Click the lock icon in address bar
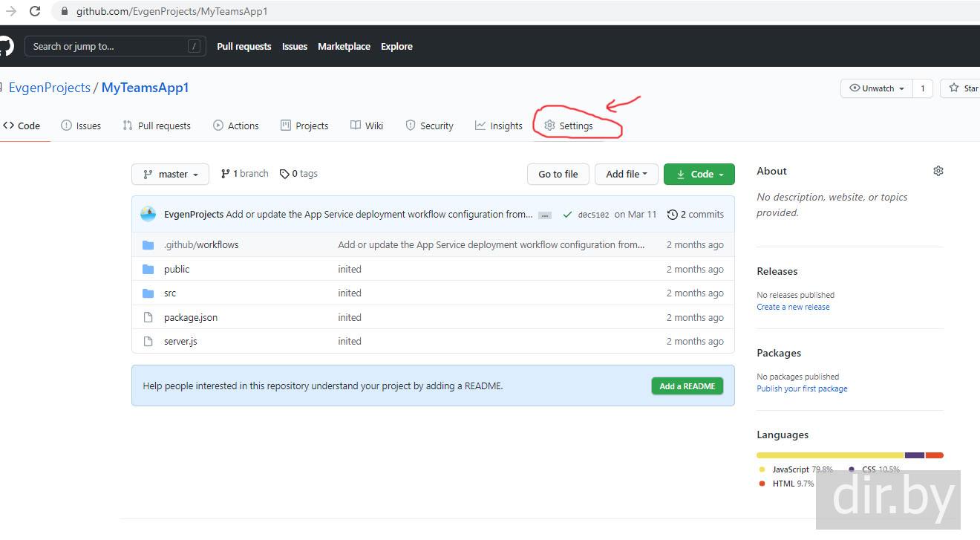 click(64, 11)
